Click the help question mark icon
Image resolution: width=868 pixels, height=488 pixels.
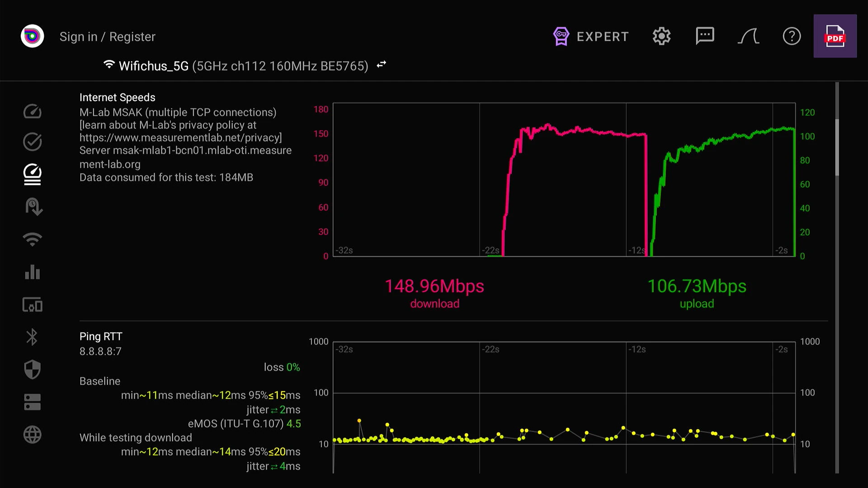point(792,36)
